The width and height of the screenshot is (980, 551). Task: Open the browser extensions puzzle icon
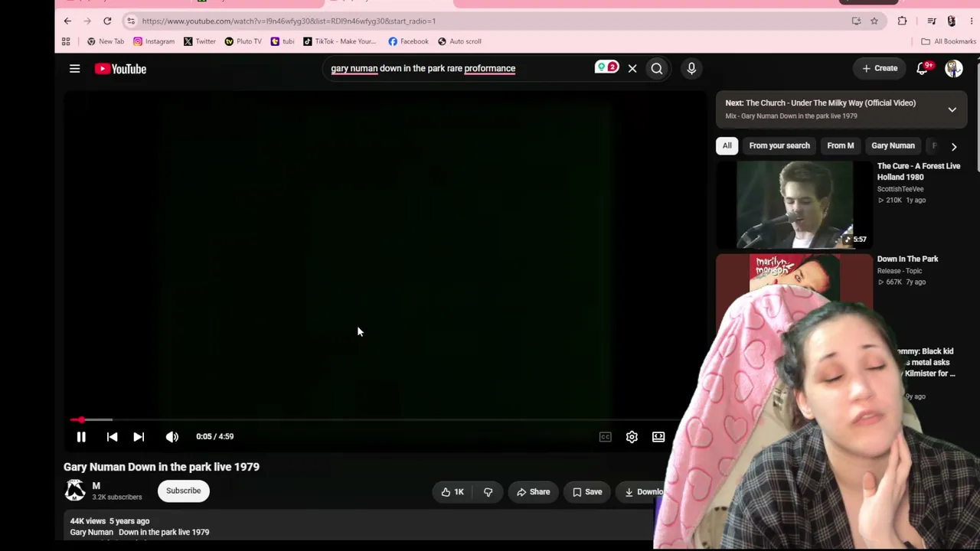pyautogui.click(x=902, y=21)
